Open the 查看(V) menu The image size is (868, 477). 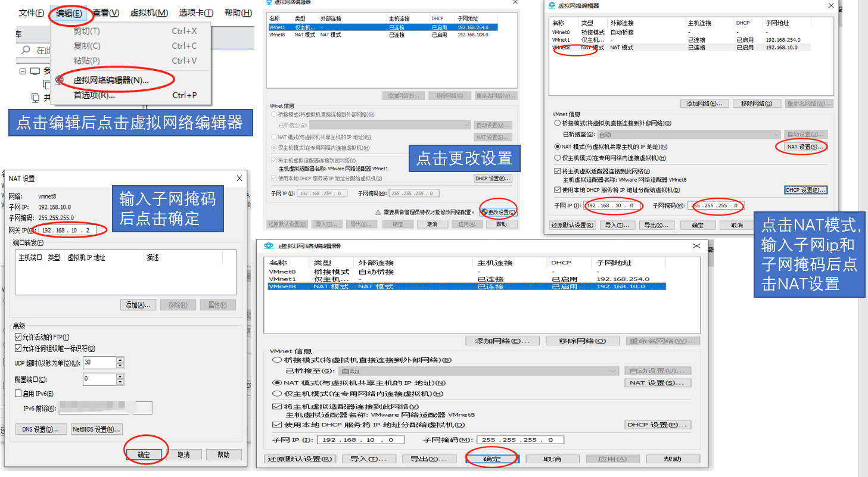[x=106, y=13]
